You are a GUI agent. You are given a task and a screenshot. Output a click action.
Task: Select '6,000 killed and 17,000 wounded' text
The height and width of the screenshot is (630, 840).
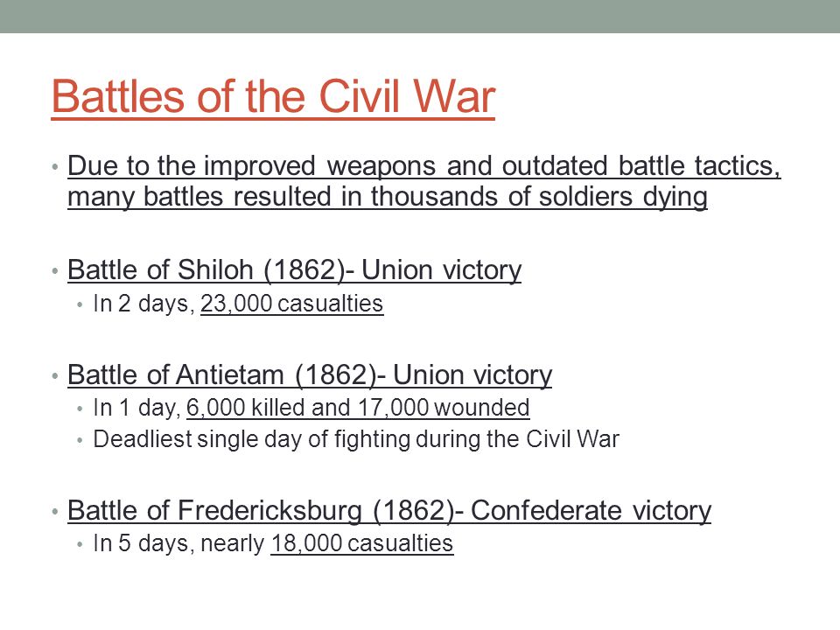click(358, 409)
